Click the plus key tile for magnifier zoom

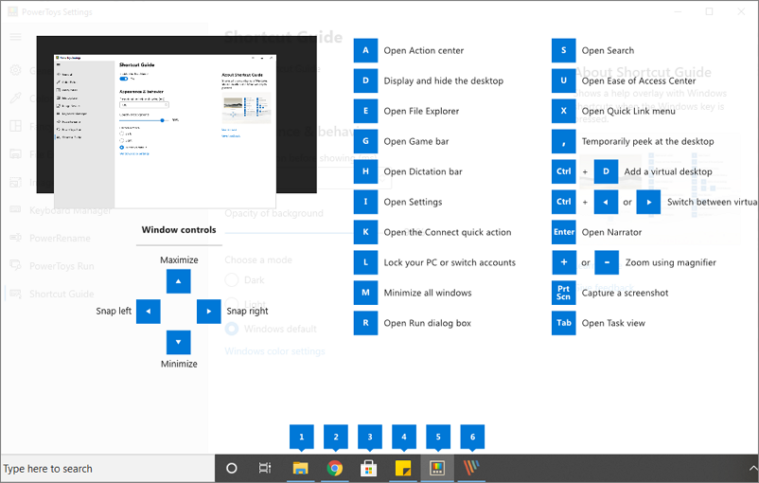(563, 262)
